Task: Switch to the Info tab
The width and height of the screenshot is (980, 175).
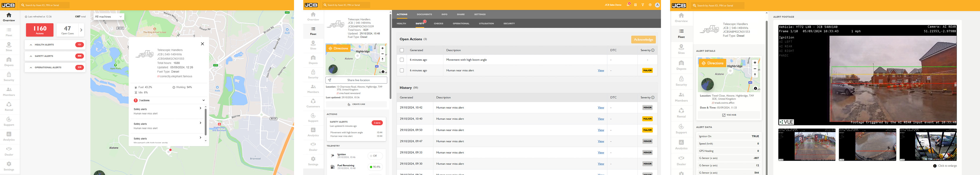Action: click(444, 14)
